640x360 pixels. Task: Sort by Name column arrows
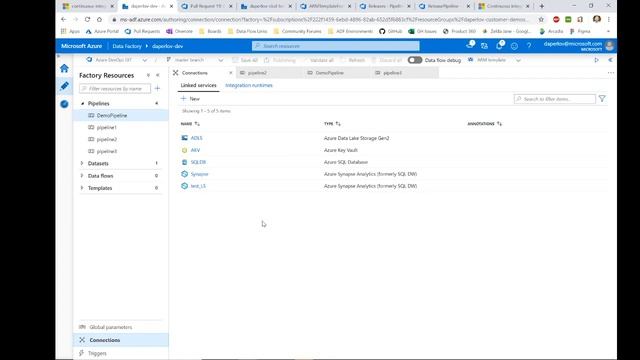pyautogui.click(x=197, y=124)
